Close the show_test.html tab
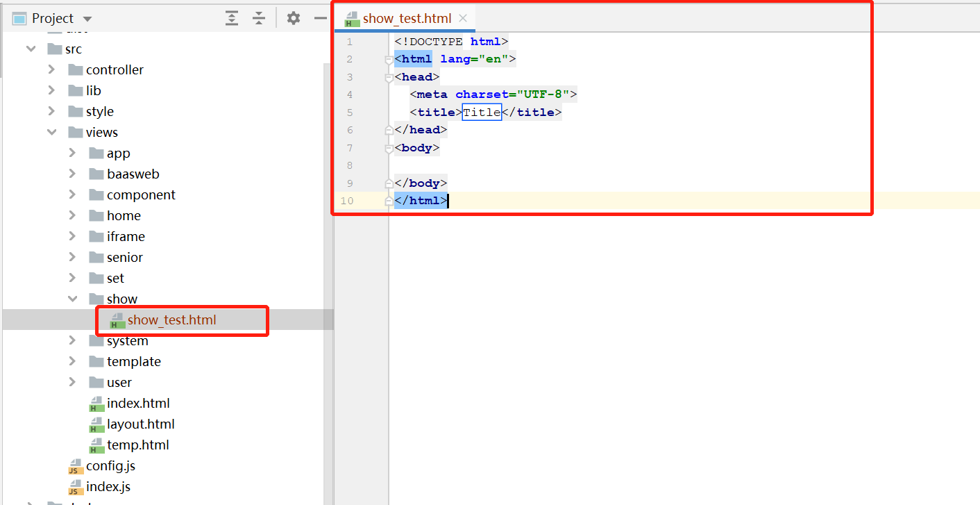The height and width of the screenshot is (505, 980). coord(462,19)
